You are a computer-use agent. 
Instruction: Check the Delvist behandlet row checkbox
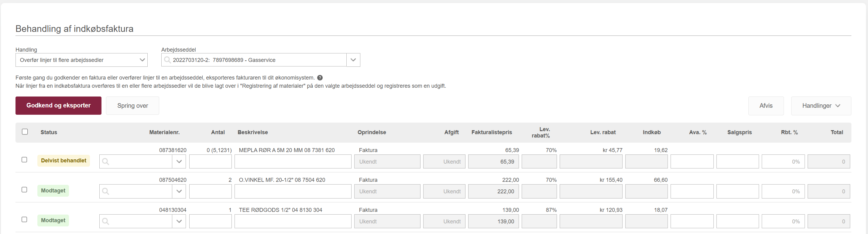click(x=24, y=160)
